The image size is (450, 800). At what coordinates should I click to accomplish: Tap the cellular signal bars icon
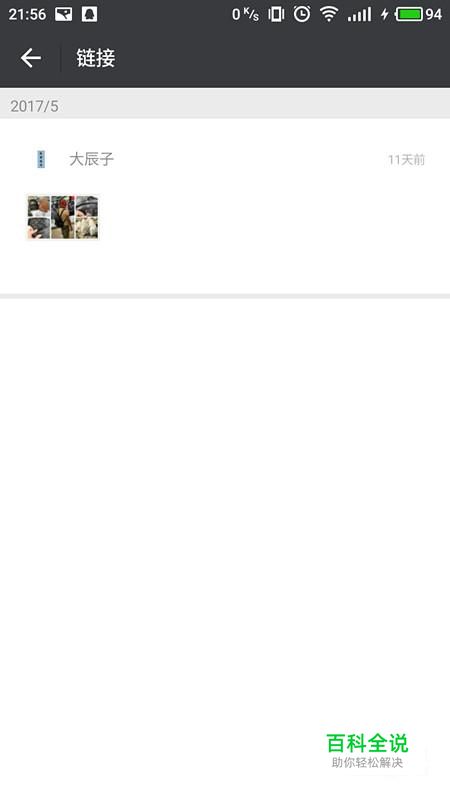360,14
